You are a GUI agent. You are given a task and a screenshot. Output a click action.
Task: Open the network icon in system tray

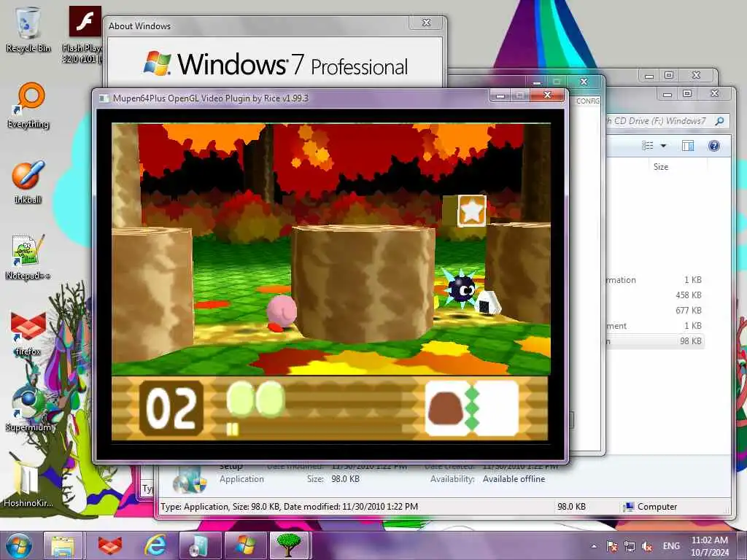coord(630,546)
